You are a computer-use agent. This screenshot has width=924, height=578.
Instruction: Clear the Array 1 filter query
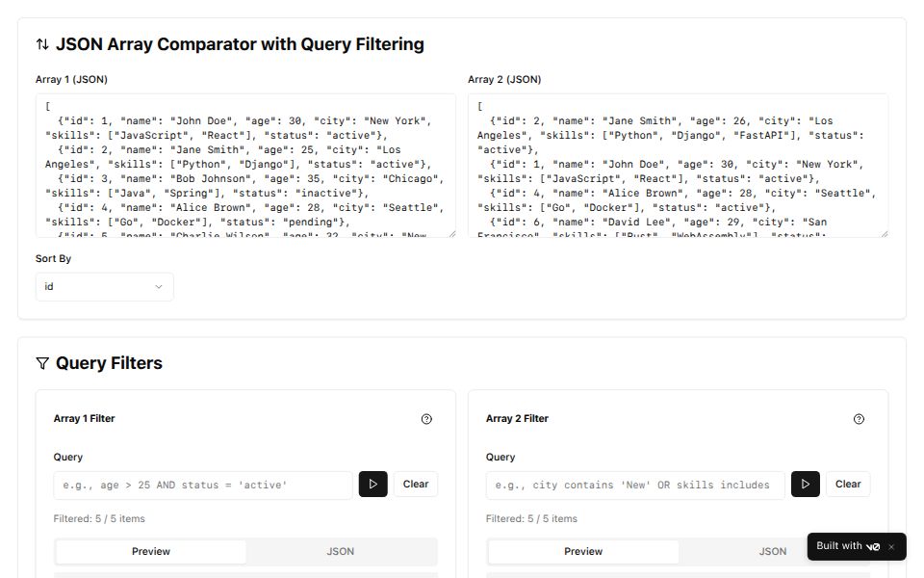(416, 484)
